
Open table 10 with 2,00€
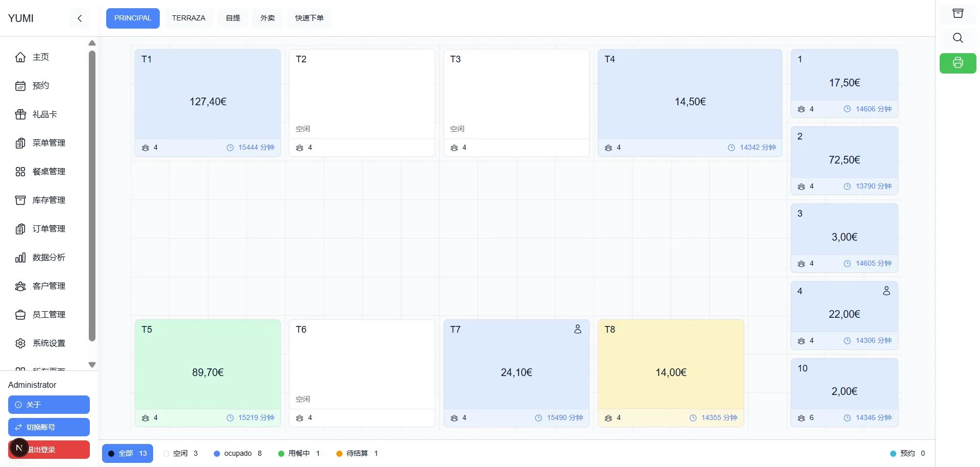[844, 392]
